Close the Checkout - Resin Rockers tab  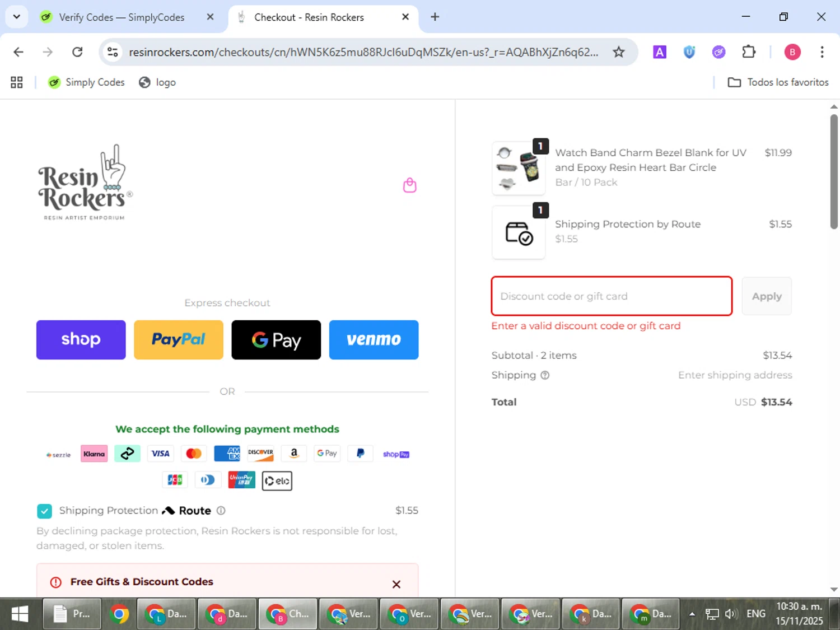(x=405, y=17)
